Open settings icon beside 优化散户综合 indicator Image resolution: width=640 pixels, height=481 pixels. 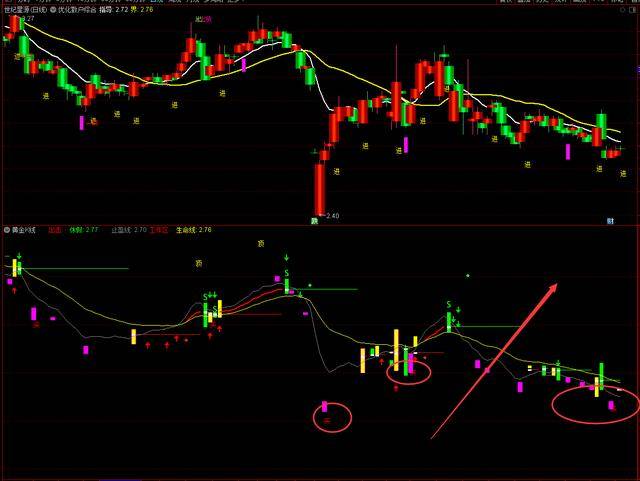(53, 10)
